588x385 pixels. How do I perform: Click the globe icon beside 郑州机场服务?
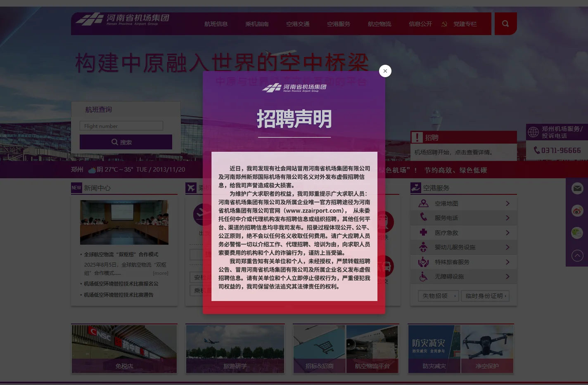point(533,132)
